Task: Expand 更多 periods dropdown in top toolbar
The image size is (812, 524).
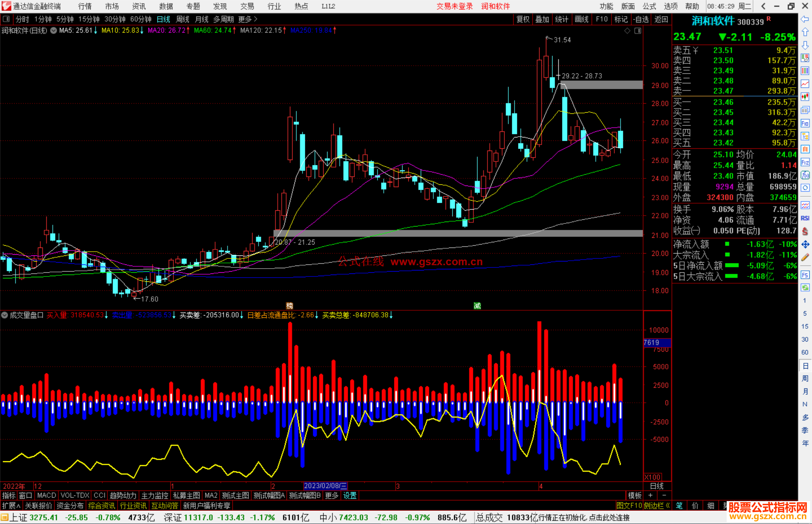Action: [x=247, y=19]
